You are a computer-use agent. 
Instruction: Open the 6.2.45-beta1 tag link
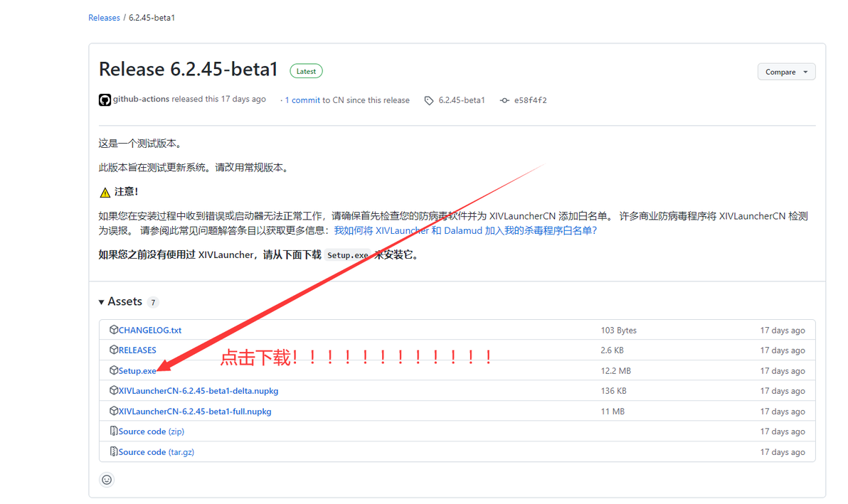(x=461, y=100)
